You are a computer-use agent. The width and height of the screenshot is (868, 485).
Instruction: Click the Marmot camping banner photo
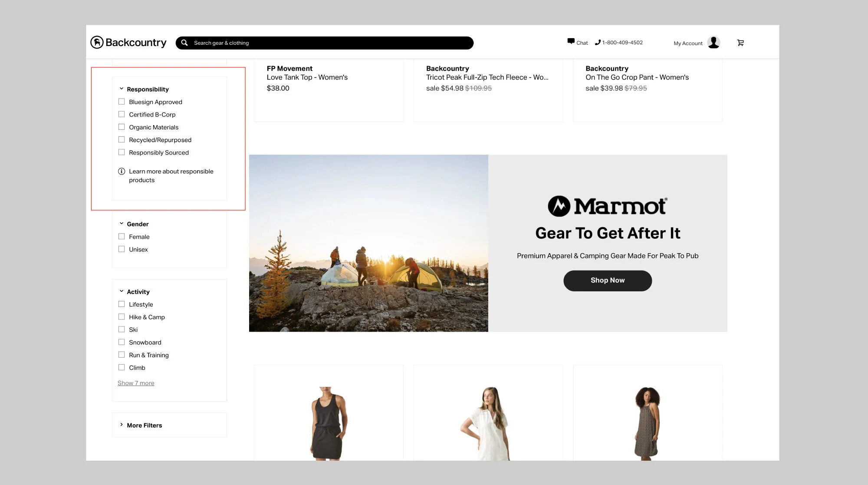[368, 243]
